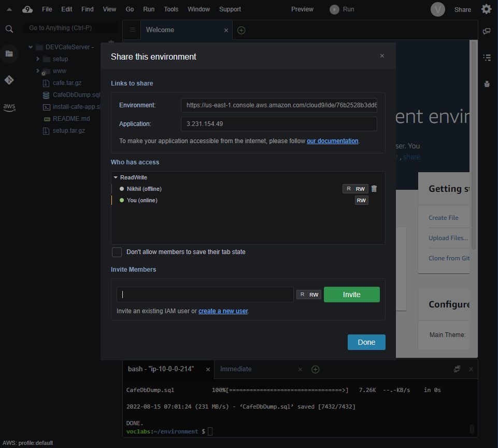Viewport: 498px width, 448px height.
Task: Select R permission for the invite
Action: point(302,295)
